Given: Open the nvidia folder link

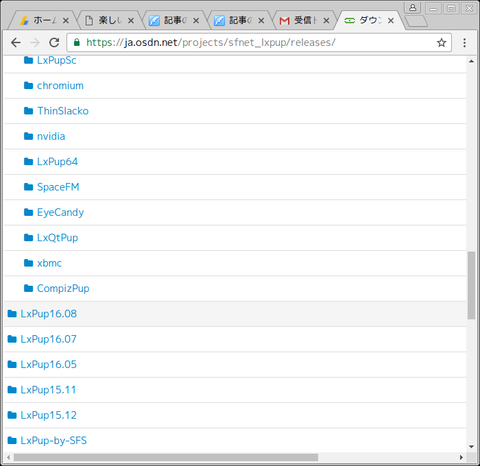Looking at the screenshot, I should [x=51, y=136].
